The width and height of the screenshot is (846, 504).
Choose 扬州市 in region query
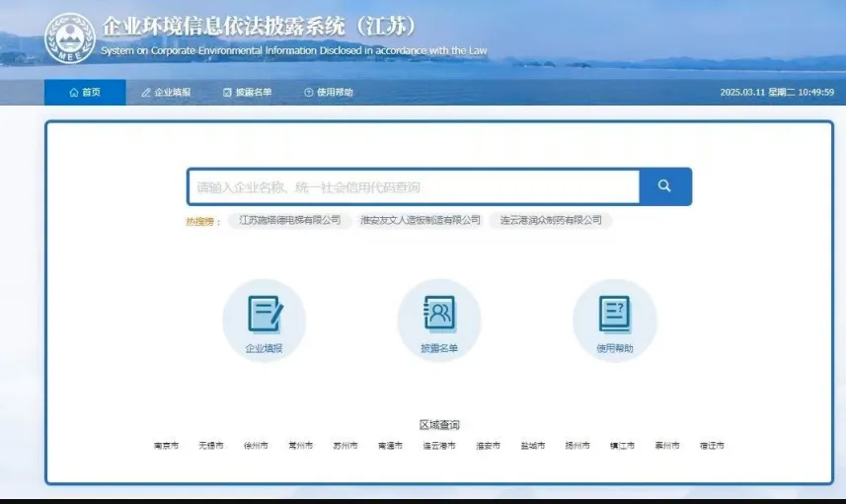point(577,446)
